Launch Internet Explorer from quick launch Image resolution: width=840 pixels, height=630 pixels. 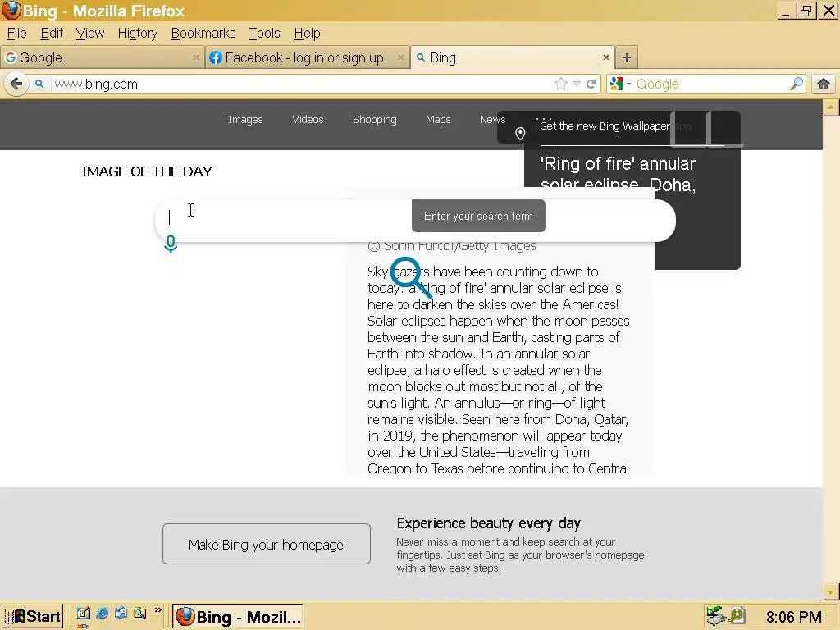coord(102,614)
